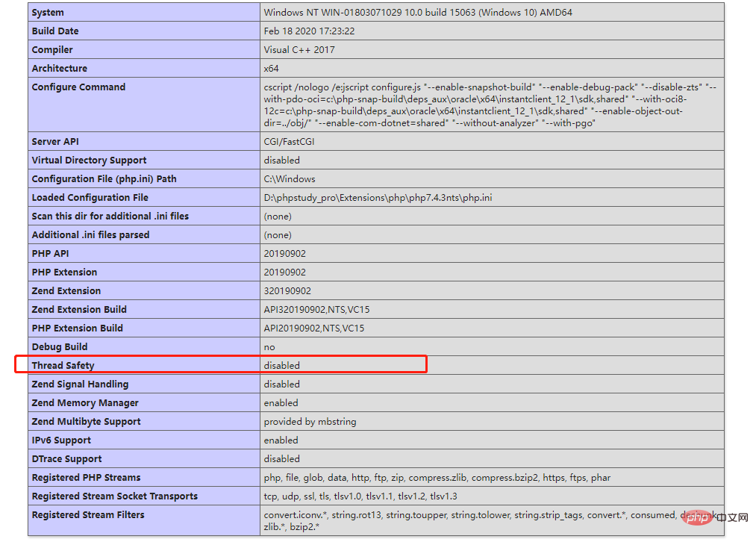Screen dimensions: 756x542
Task: Select "(none)" in the Scan this dir row
Action: click(x=278, y=217)
